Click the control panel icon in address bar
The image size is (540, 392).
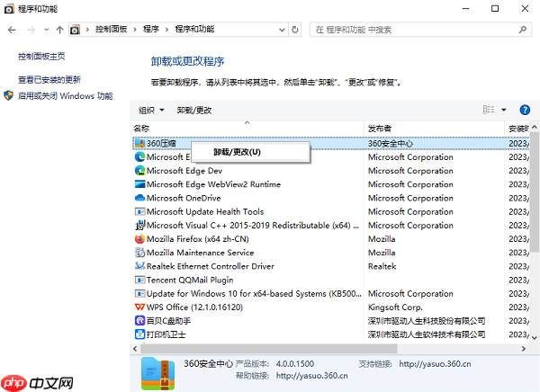(x=75, y=30)
